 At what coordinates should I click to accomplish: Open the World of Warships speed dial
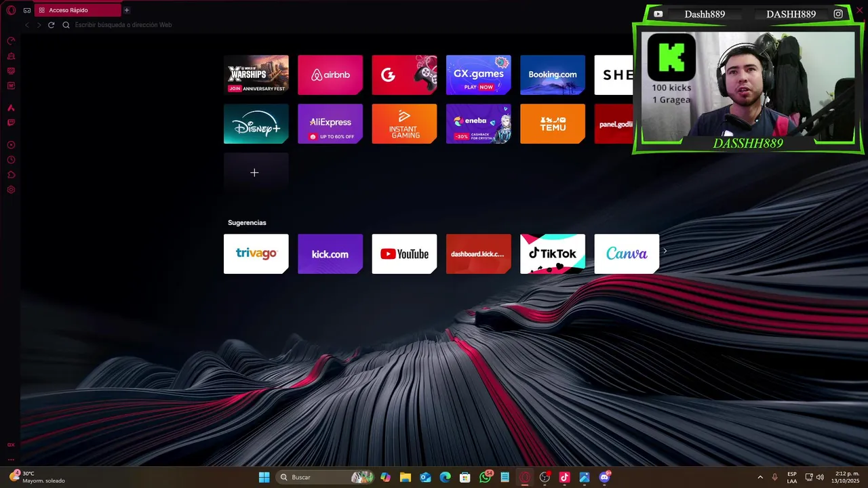[256, 75]
